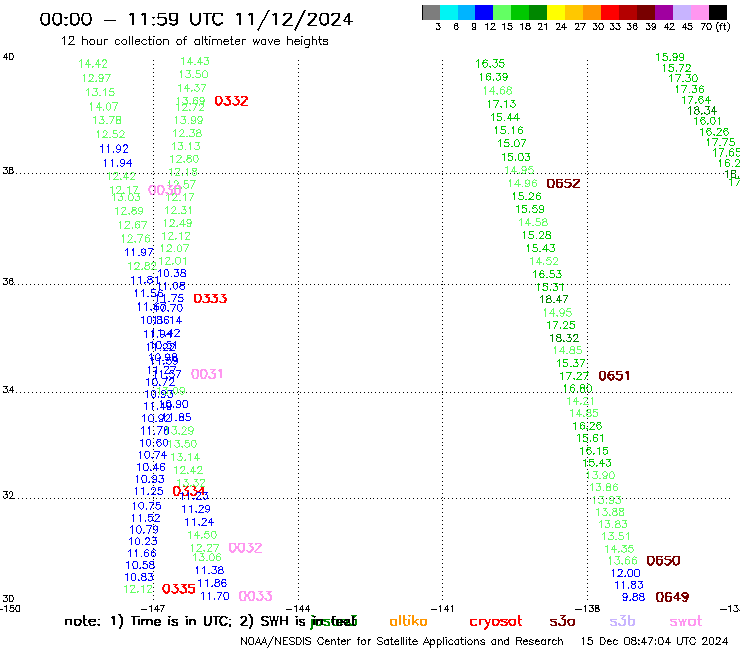Click the title '00:00 – 11:59 UTC 11/12/2024'

pyautogui.click(x=196, y=19)
